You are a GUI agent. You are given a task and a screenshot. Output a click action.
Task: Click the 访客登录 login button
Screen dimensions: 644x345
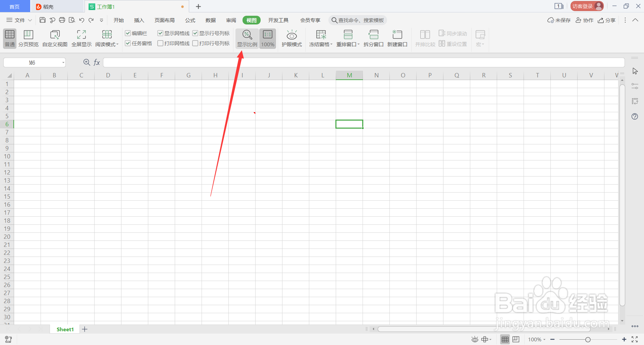tap(587, 6)
